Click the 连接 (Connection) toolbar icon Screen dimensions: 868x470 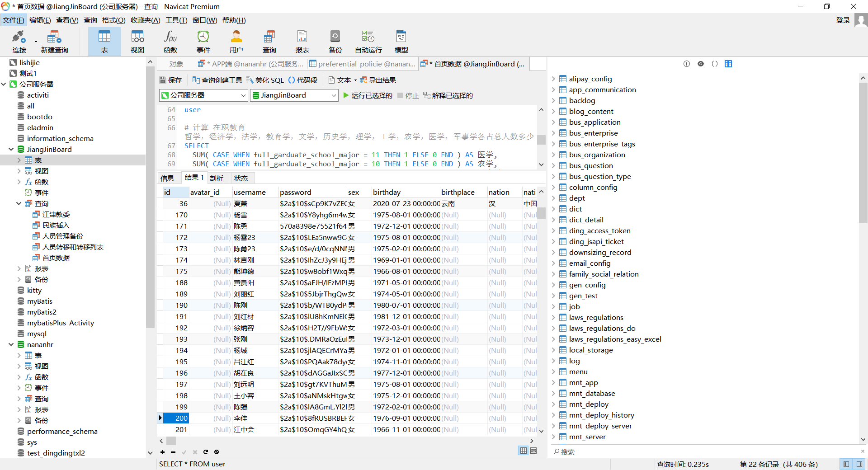click(x=19, y=42)
